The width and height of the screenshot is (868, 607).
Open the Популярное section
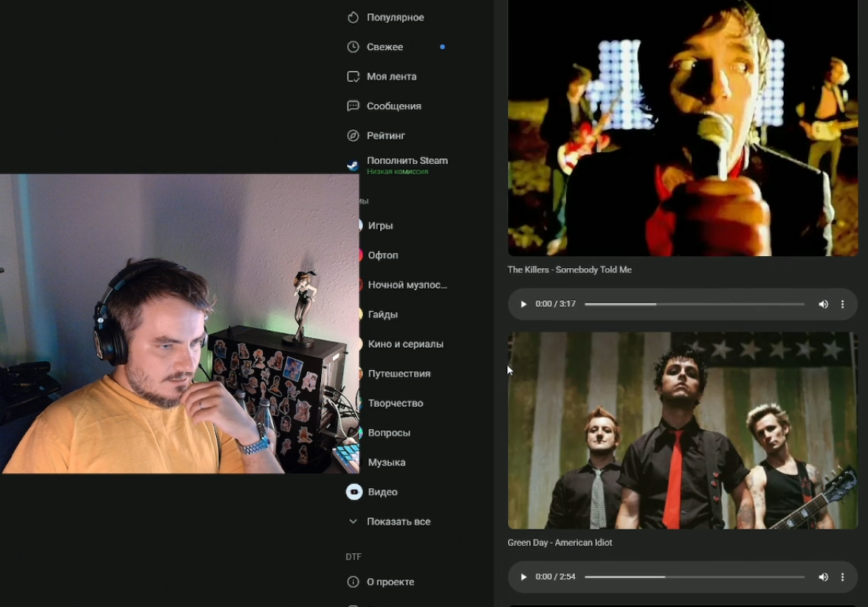tap(396, 18)
